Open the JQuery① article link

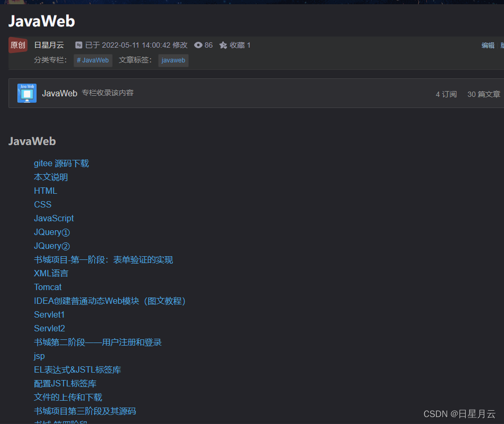point(52,232)
